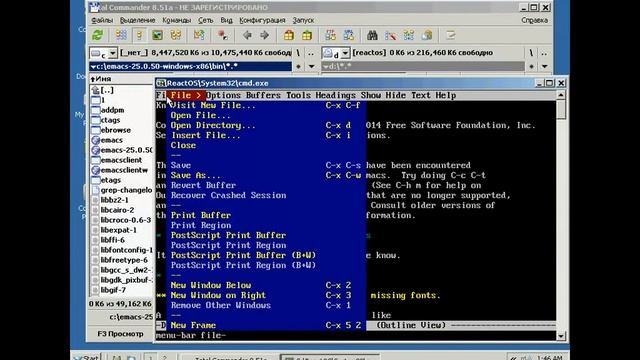Click the synchronize directories icon
This screenshot has height=360, width=640.
pyautogui.click(x=409, y=36)
